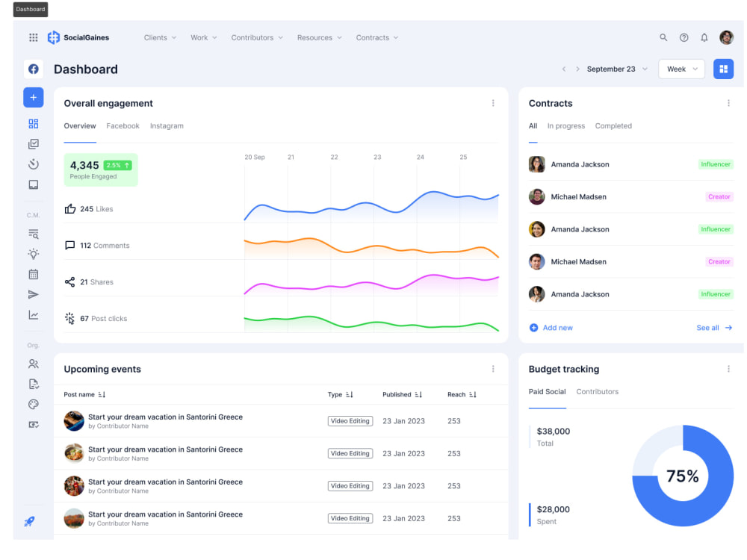The image size is (747, 560).
Task: Click the 4,345 People Engaged badge
Action: click(x=101, y=170)
